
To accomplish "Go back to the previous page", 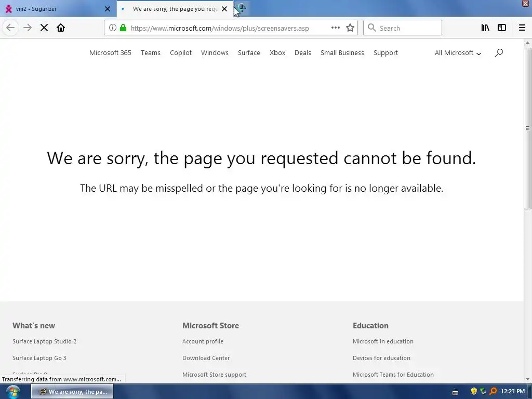I will pos(10,28).
